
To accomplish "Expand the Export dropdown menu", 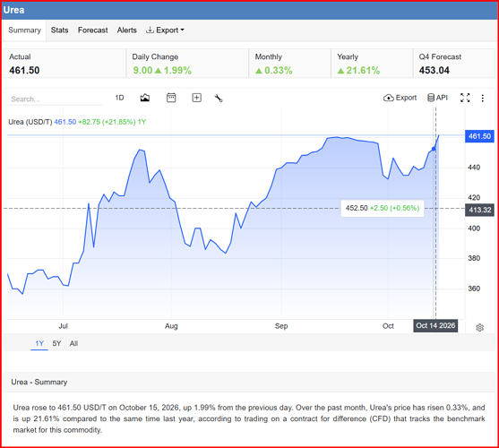I will point(165,30).
